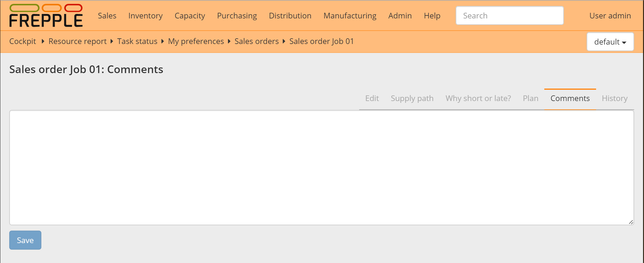The height and width of the screenshot is (263, 644).
Task: Open the Why short or late? tab
Action: (x=478, y=98)
